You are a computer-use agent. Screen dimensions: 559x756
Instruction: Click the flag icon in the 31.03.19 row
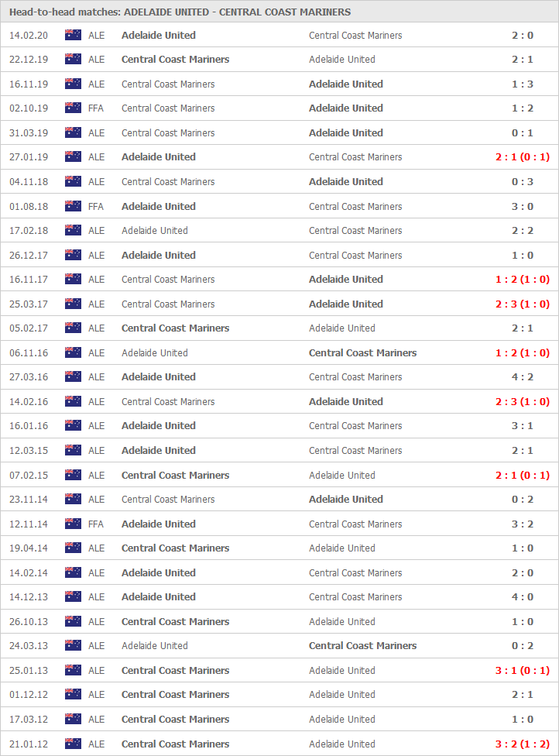pos(73,132)
